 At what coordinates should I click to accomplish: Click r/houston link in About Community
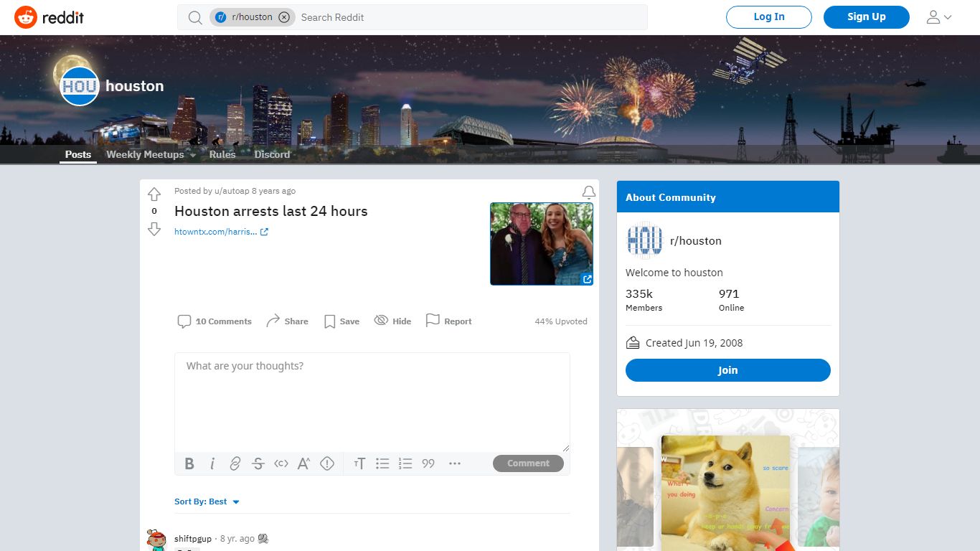[x=696, y=241]
